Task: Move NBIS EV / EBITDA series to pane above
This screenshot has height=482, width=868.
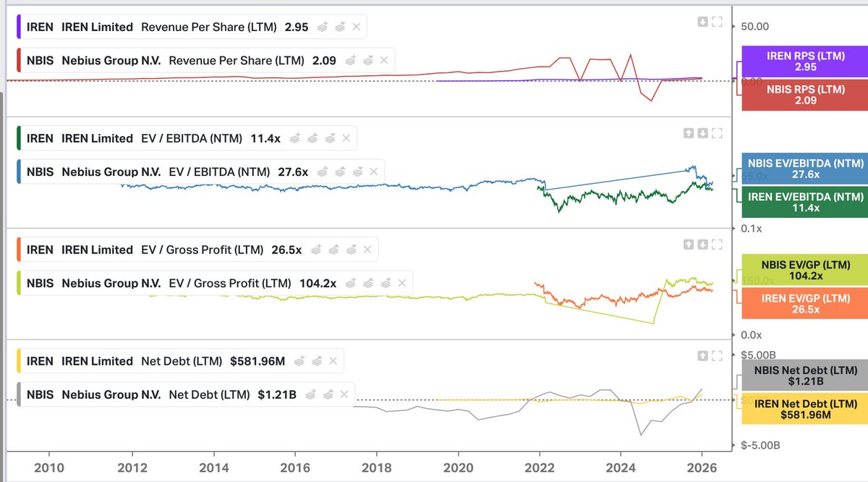Action: pos(340,172)
